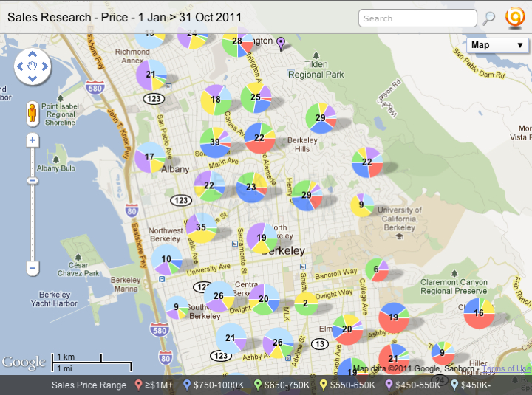This screenshot has height=395, width=532.
Task: Zoom out with the minus button
Action: pyautogui.click(x=33, y=268)
